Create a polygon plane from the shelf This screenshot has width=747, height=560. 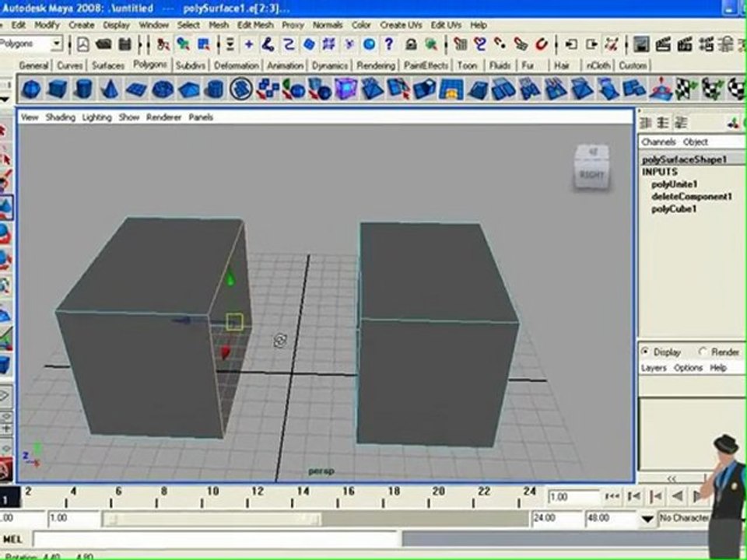tap(135, 89)
